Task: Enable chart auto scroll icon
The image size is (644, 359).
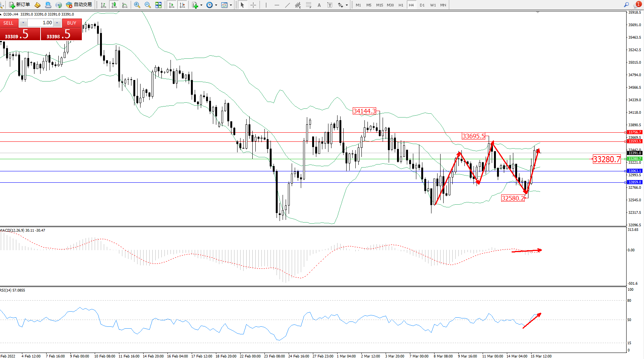Action: 172,5
